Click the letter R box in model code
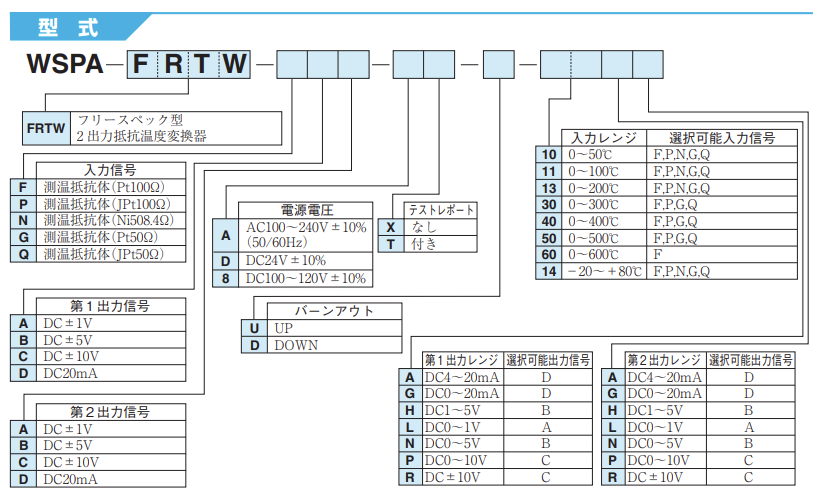Screen dimensions: 817x497 173,65
